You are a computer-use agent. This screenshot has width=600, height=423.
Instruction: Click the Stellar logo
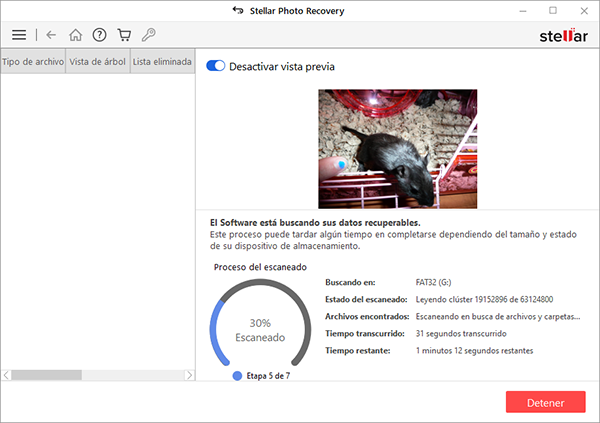click(x=564, y=36)
